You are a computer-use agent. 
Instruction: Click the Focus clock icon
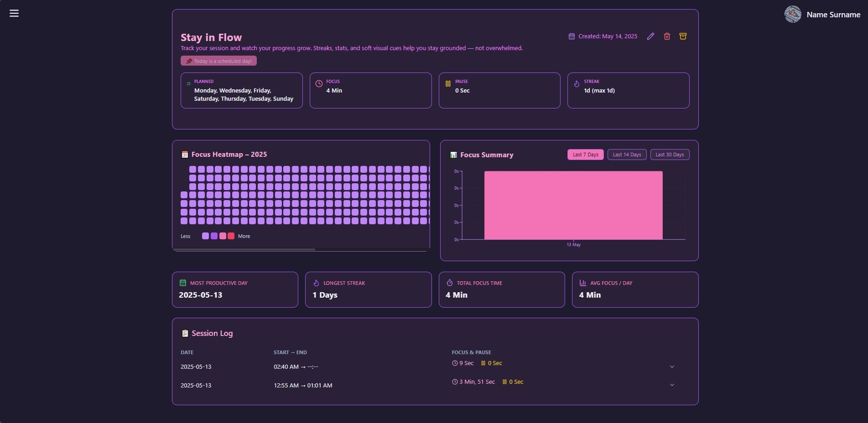click(319, 83)
